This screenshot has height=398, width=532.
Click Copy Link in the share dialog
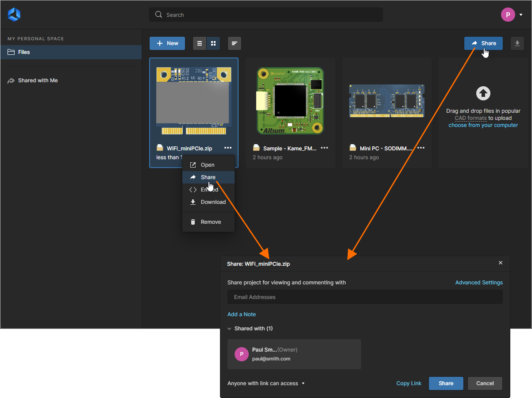point(409,383)
